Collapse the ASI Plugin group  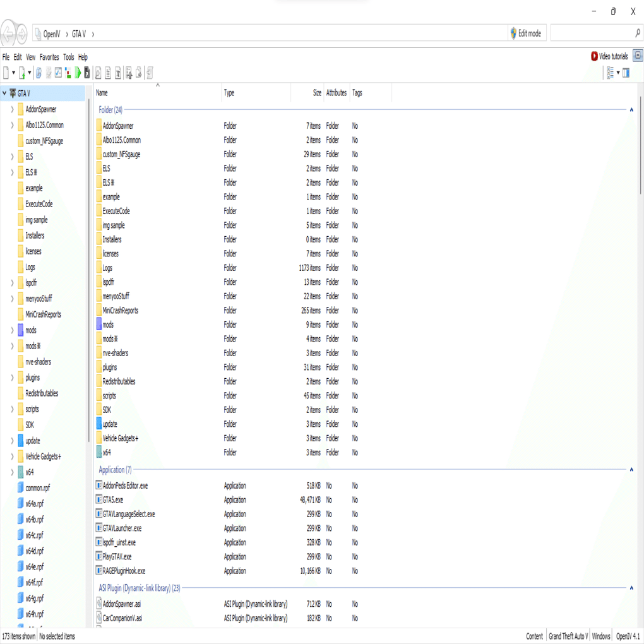point(631,588)
